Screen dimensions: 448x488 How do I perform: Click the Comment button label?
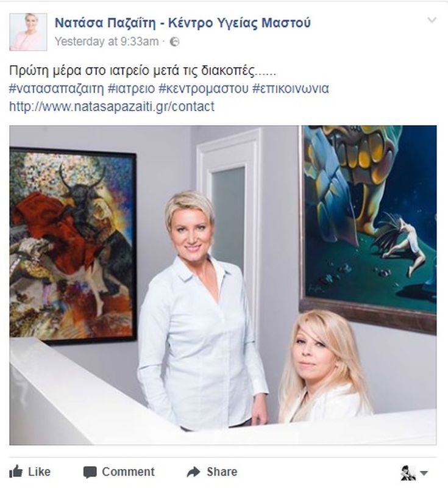[x=128, y=472]
